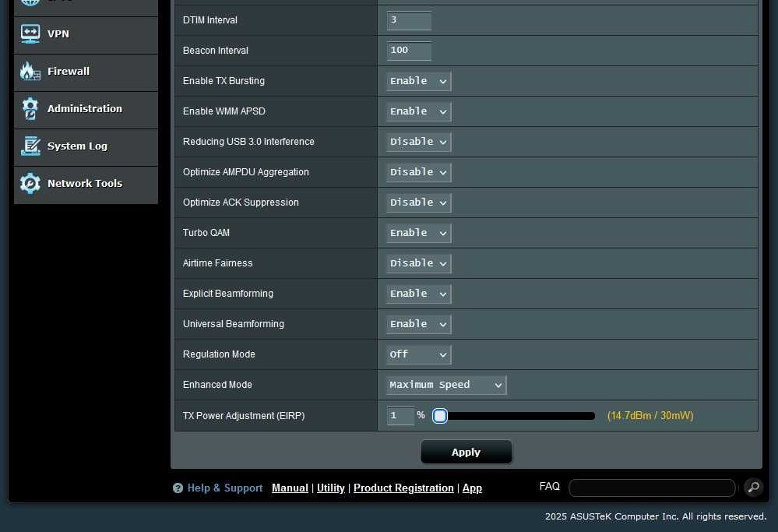The image size is (778, 532).
Task: Open the Universal Beamforming dropdown
Action: click(419, 324)
